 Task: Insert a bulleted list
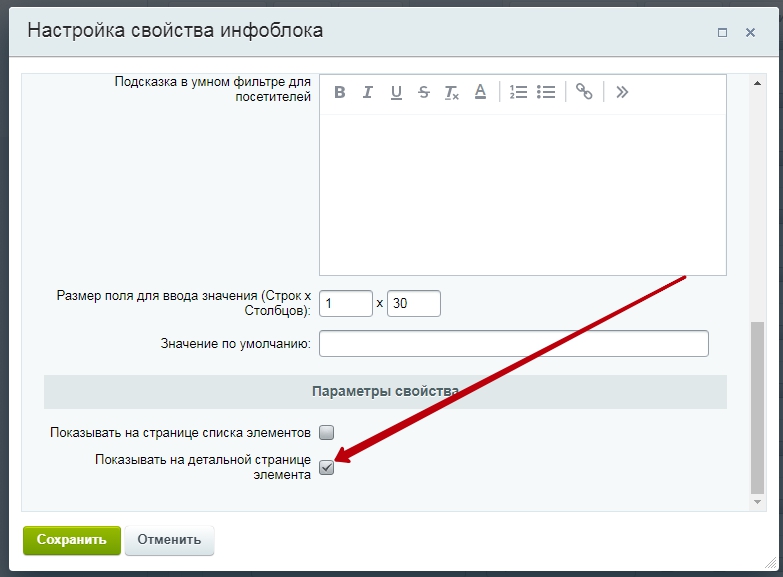tap(546, 92)
